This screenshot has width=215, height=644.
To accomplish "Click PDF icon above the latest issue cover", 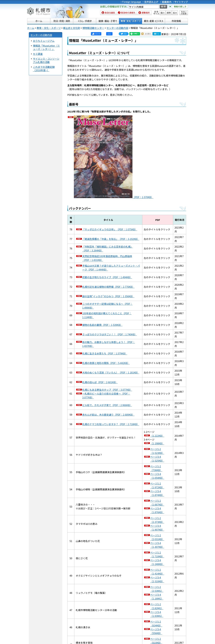I will point(71,117).
